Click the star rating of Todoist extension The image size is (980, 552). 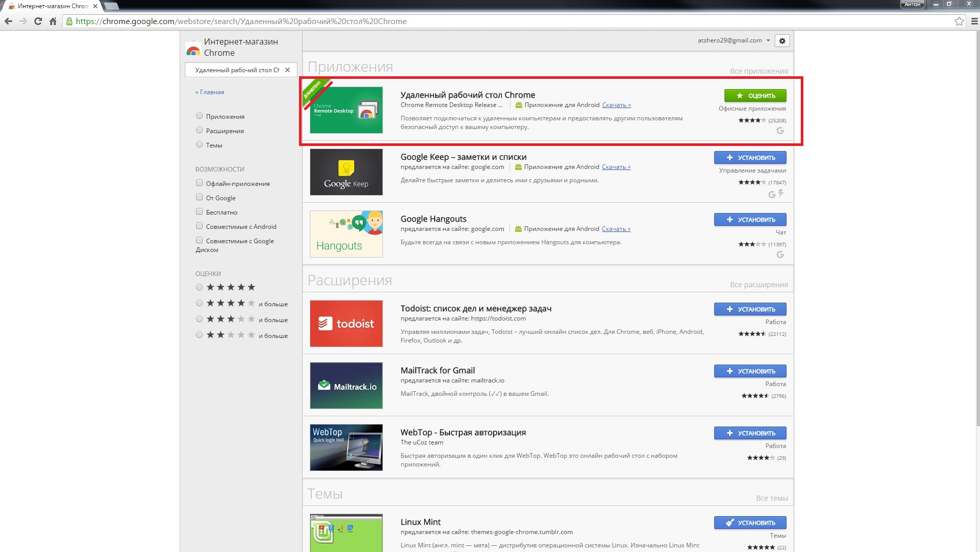pyautogui.click(x=752, y=334)
